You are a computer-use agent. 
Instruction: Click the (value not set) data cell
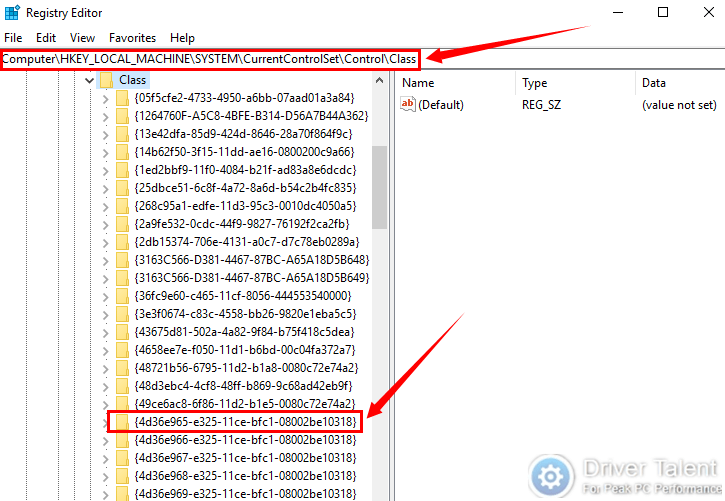[679, 105]
